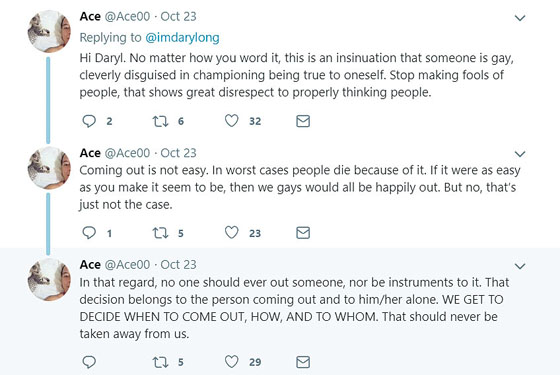Message the third tweet using envelope icon
Screen dimensions: 560x375
[303, 362]
